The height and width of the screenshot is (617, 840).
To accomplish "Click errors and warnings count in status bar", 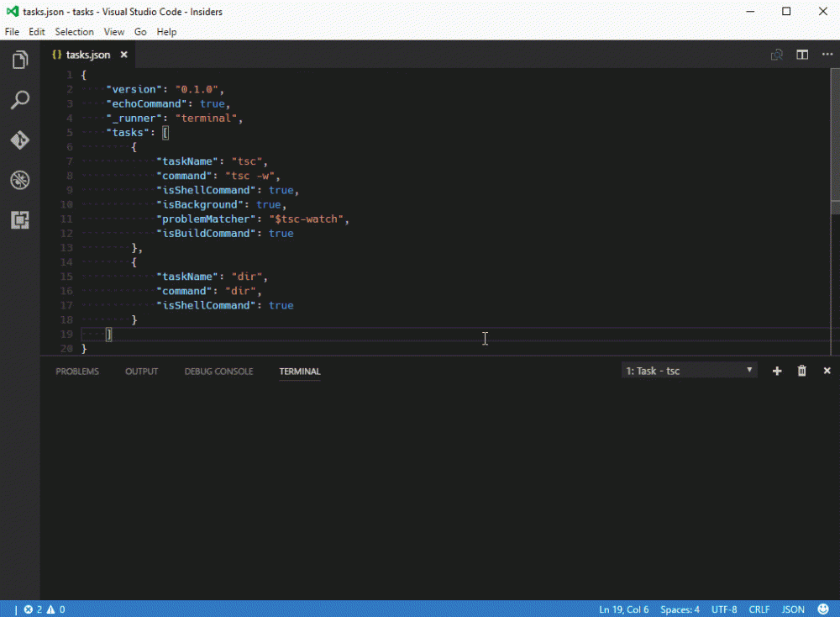I will (x=45, y=609).
